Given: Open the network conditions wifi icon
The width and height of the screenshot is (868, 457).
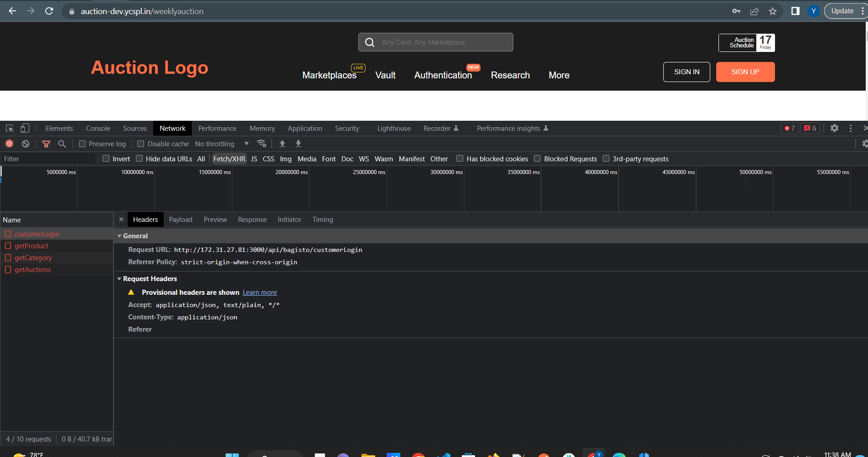Looking at the screenshot, I should [x=262, y=144].
